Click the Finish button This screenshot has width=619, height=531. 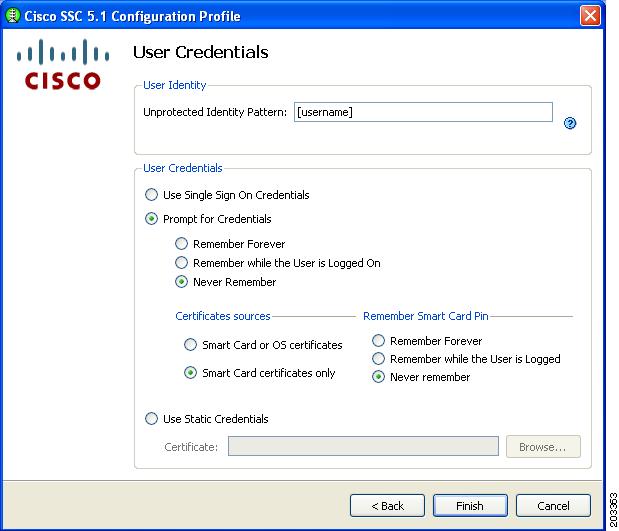click(470, 506)
